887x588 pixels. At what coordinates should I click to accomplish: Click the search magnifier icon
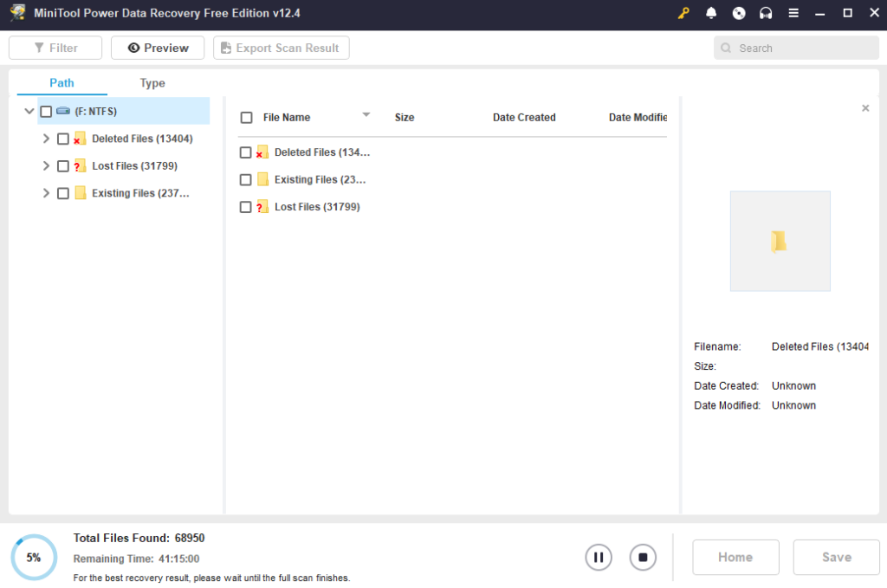[726, 48]
